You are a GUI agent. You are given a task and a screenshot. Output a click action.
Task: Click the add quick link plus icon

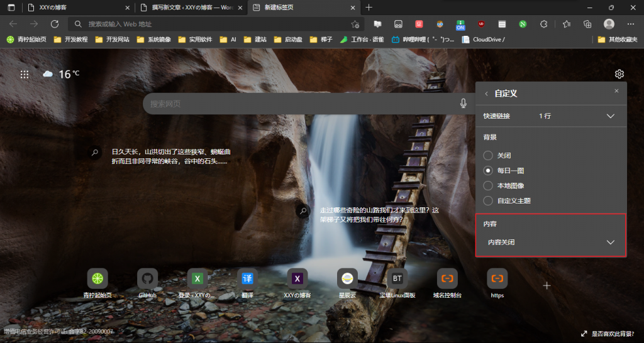pyautogui.click(x=547, y=285)
